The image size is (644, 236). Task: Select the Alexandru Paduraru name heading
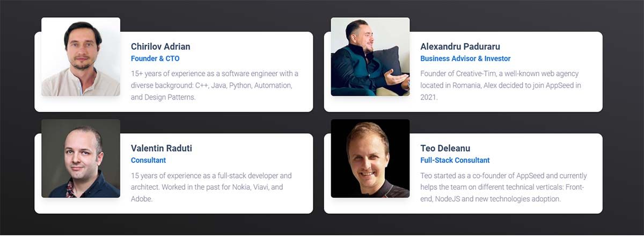click(460, 47)
